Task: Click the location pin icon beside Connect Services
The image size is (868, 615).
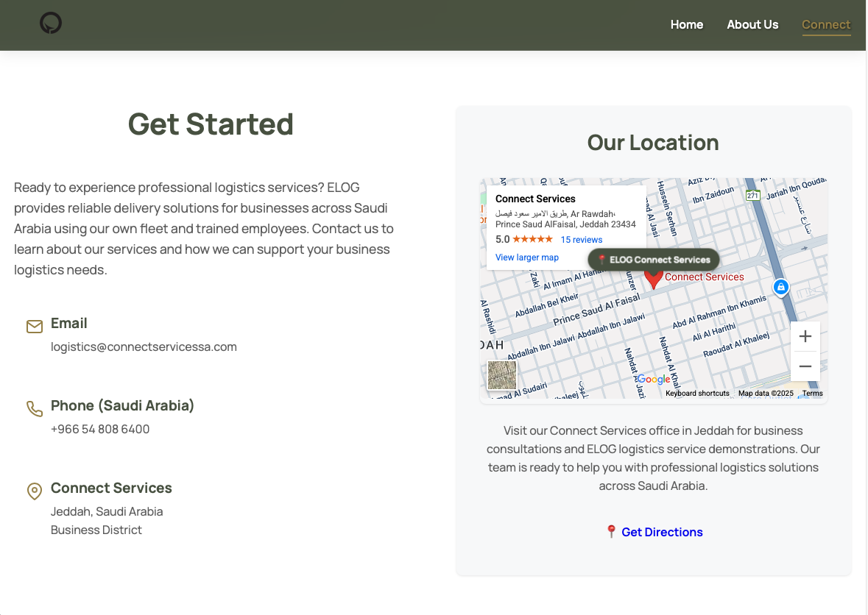Action: coord(34,491)
